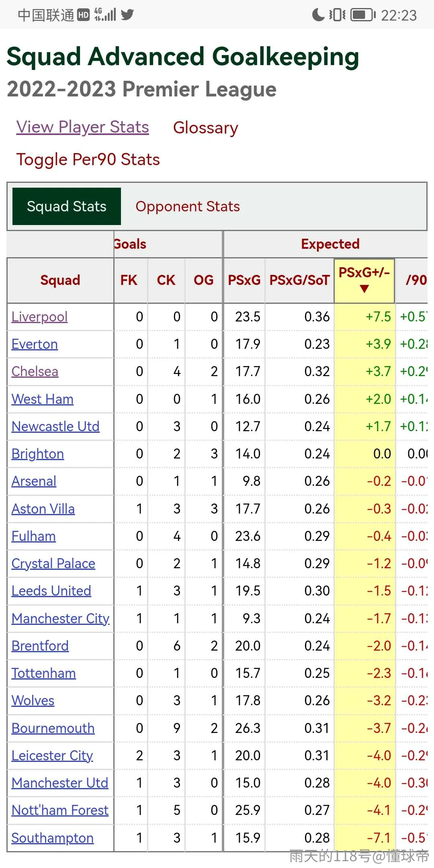Tap the battery icon in status bar
434x868 pixels.
pyautogui.click(x=363, y=15)
